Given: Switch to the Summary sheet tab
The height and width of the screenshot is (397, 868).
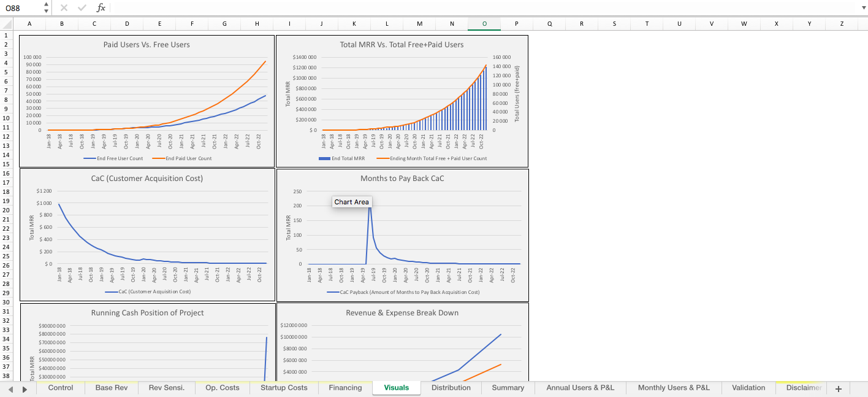Looking at the screenshot, I should pos(508,388).
